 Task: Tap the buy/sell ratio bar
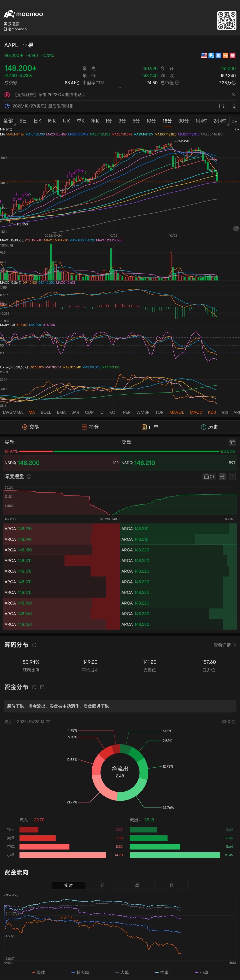click(119, 451)
